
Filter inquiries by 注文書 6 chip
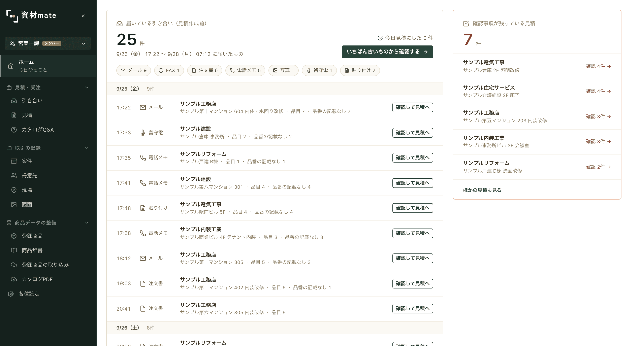click(x=204, y=70)
